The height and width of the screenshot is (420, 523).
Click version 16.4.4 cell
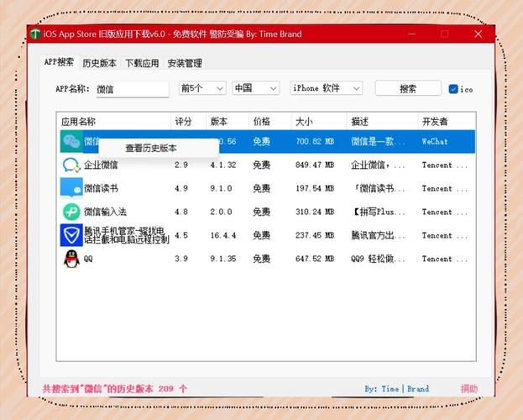[x=223, y=235]
